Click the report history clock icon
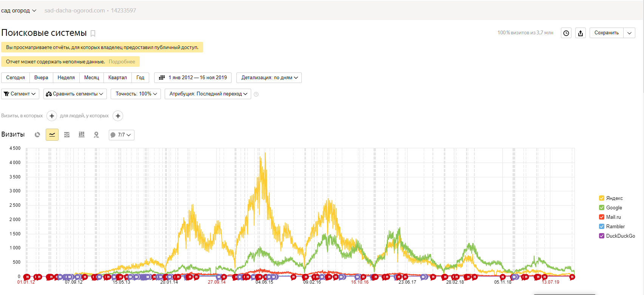The width and height of the screenshot is (644, 295). tap(566, 33)
